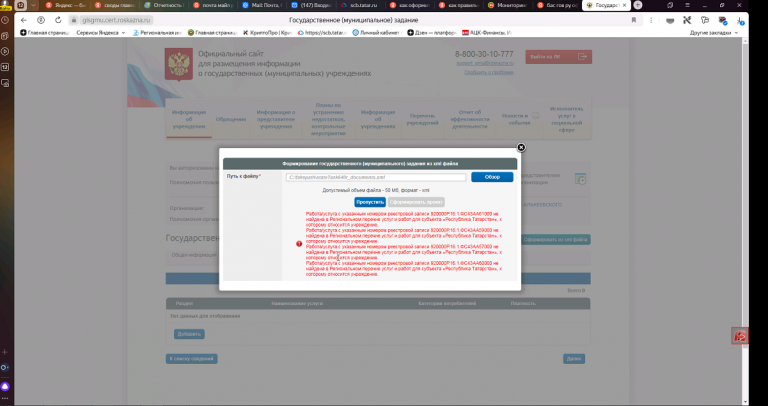Screen dimensions: 768x406
Task: Click the Добавить button
Action: pyautogui.click(x=189, y=334)
